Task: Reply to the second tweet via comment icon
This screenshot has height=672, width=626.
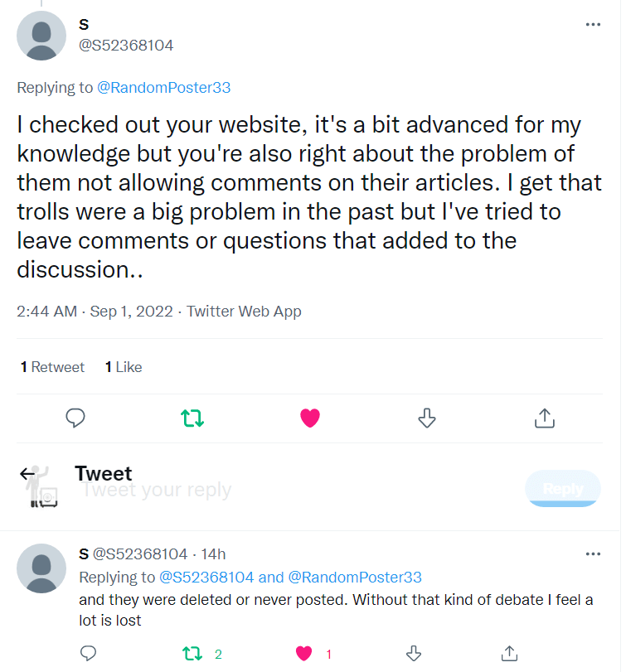Action: pyautogui.click(x=89, y=654)
